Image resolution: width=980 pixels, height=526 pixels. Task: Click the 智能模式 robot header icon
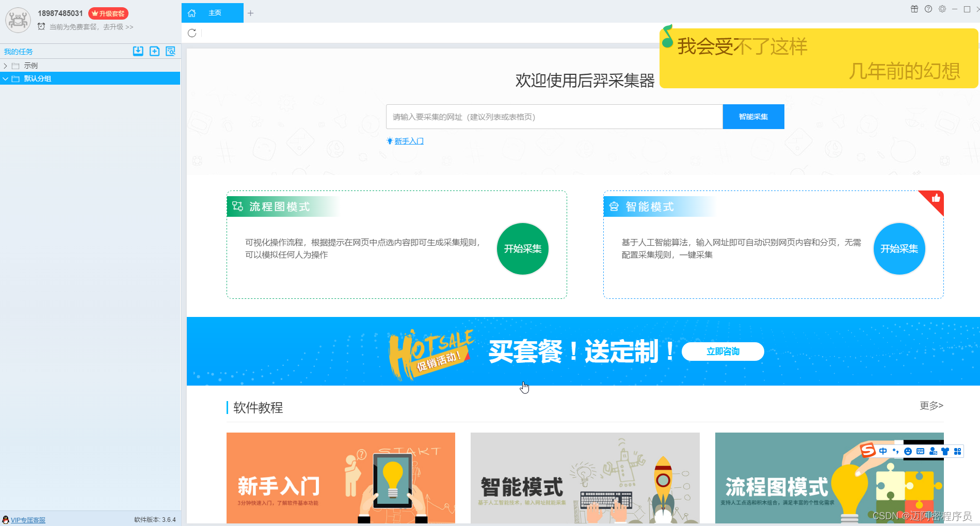pos(614,206)
